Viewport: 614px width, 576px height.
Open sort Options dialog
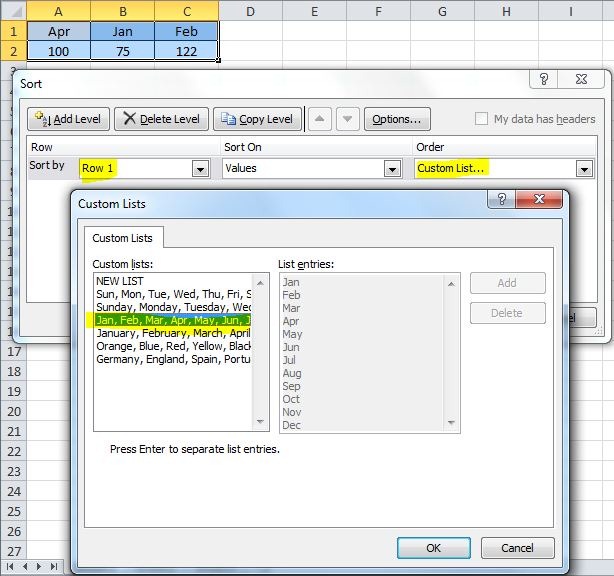pos(397,119)
